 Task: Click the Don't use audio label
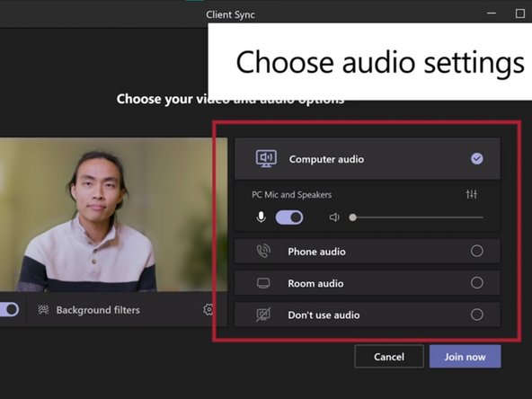coord(324,315)
